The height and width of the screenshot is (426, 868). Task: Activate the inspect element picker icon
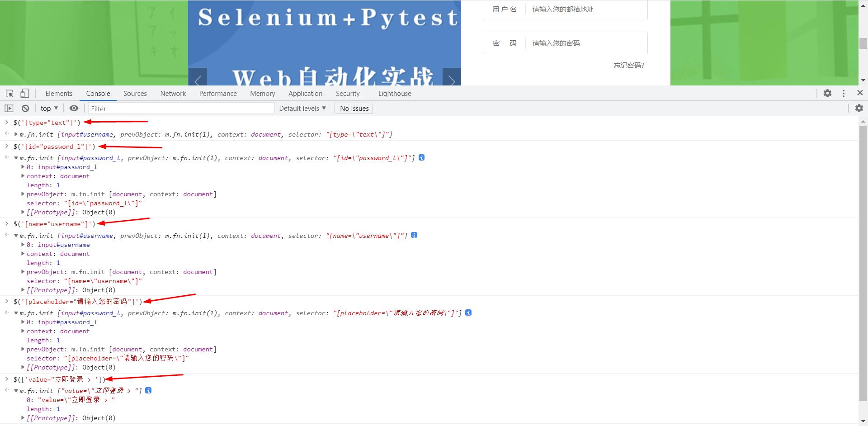(x=9, y=94)
